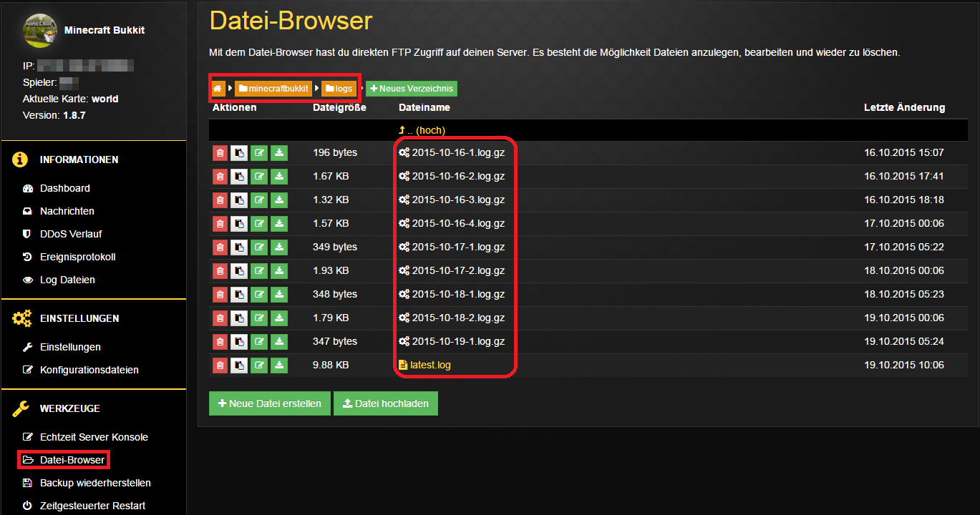Edit the 2015-10-16-3.log.gz file
This screenshot has height=515, width=980.
pos(259,200)
